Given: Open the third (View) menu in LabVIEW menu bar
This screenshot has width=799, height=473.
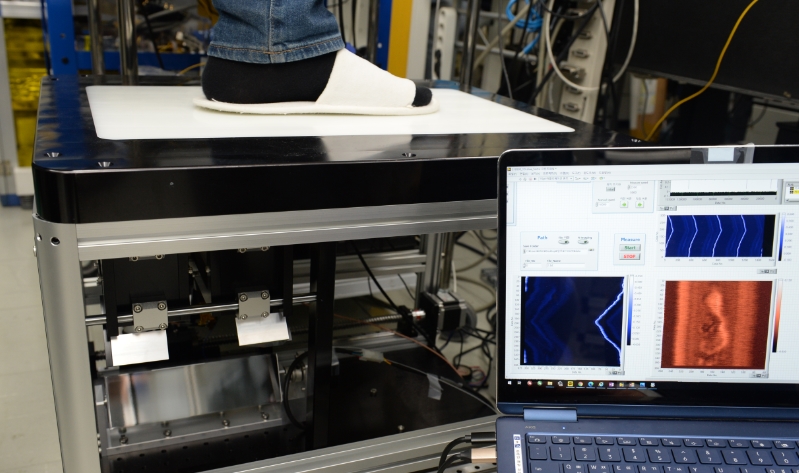Looking at the screenshot, I should (536, 173).
